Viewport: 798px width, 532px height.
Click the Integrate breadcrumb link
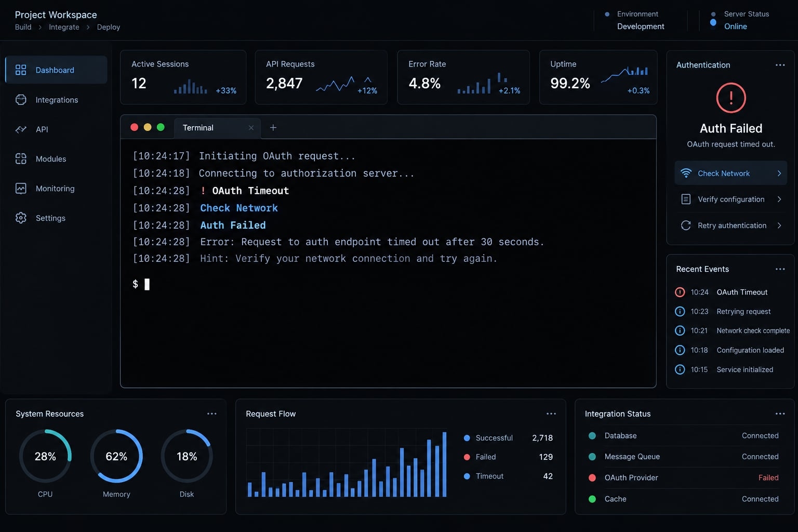[64, 27]
